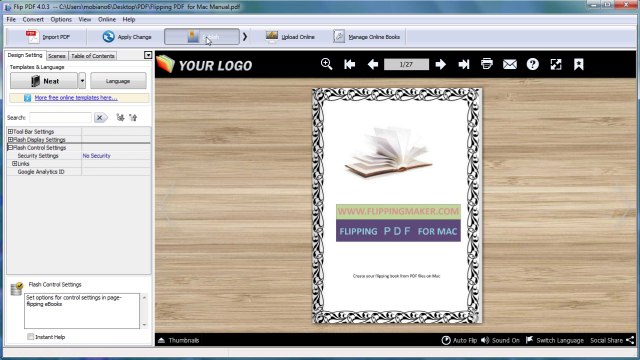Toggle fullscreen mode
This screenshot has height=360, width=640.
[556, 64]
